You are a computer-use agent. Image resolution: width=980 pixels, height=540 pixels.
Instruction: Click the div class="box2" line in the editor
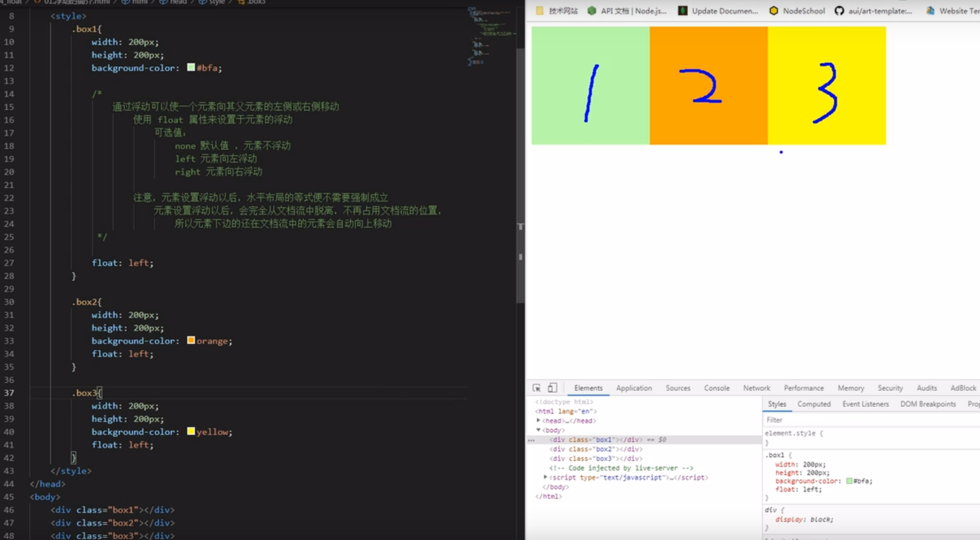(112, 523)
